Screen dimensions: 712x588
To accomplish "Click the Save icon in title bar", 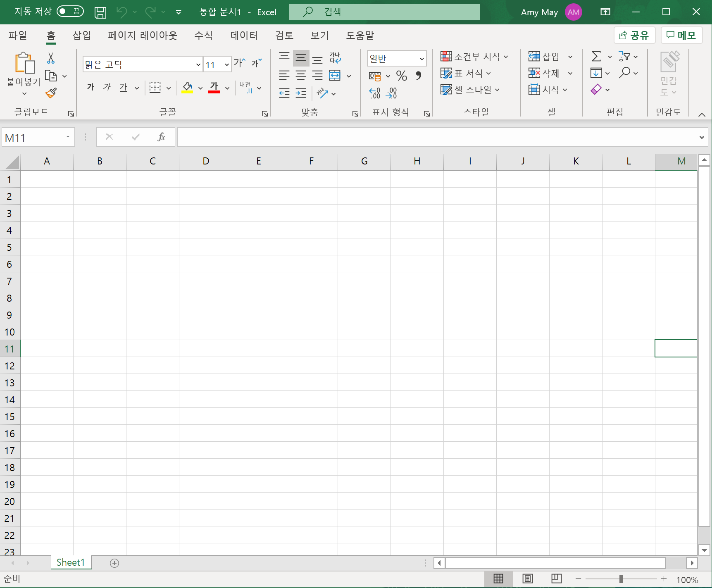I will point(100,12).
